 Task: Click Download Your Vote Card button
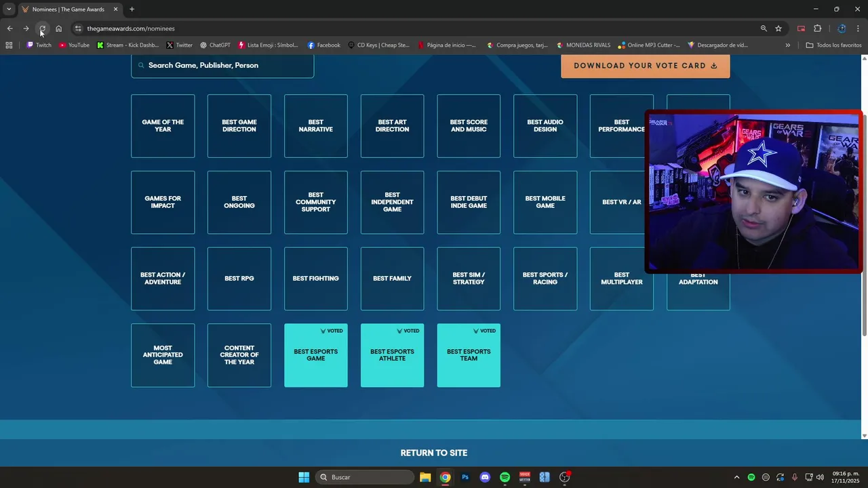coord(646,66)
